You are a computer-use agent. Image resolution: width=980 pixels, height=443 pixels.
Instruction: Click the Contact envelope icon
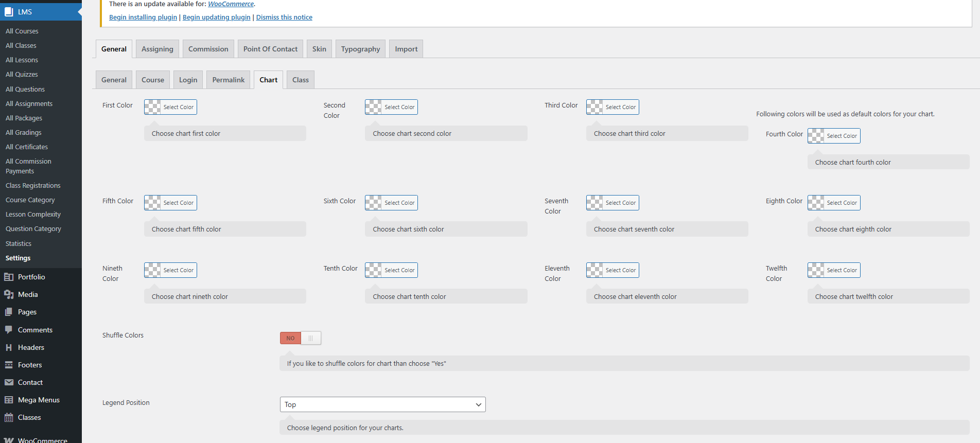[9, 382]
